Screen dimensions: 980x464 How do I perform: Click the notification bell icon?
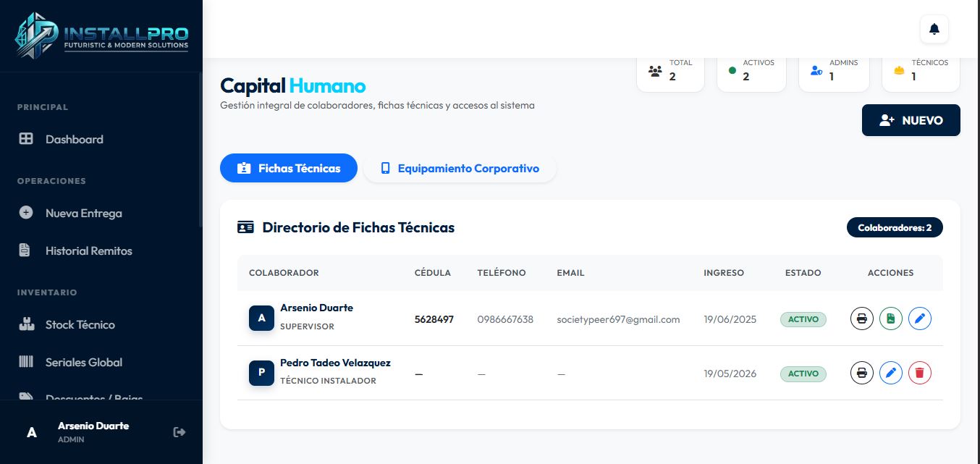pos(934,29)
